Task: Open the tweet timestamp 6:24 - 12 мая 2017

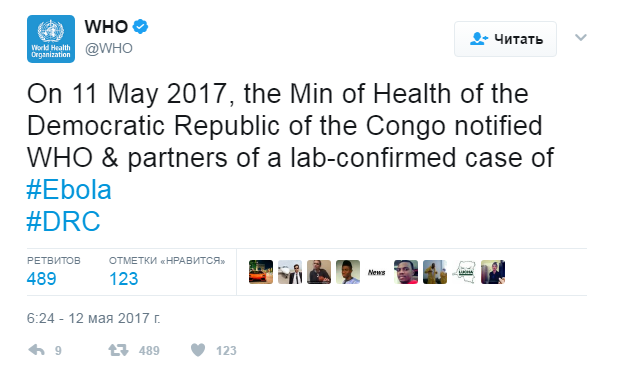Action: (94, 318)
